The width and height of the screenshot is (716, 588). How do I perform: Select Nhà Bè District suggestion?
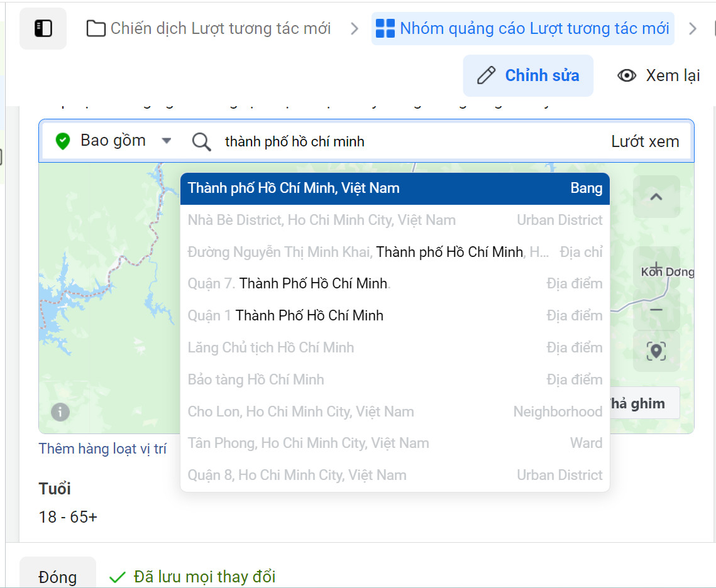tap(395, 220)
